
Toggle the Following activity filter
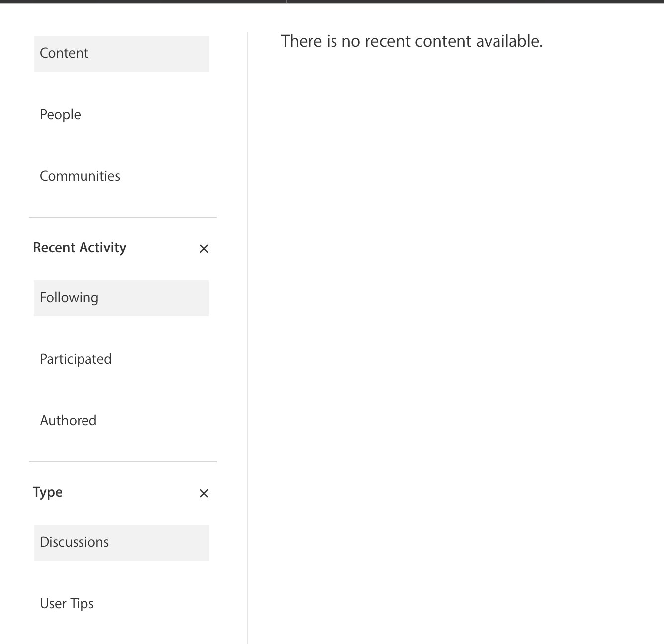click(121, 298)
